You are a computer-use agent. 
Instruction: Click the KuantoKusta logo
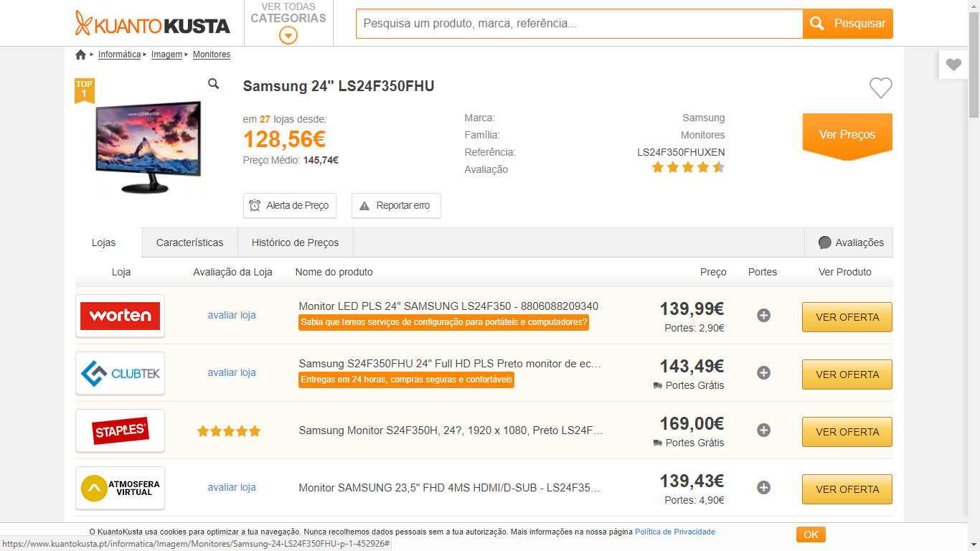point(153,24)
